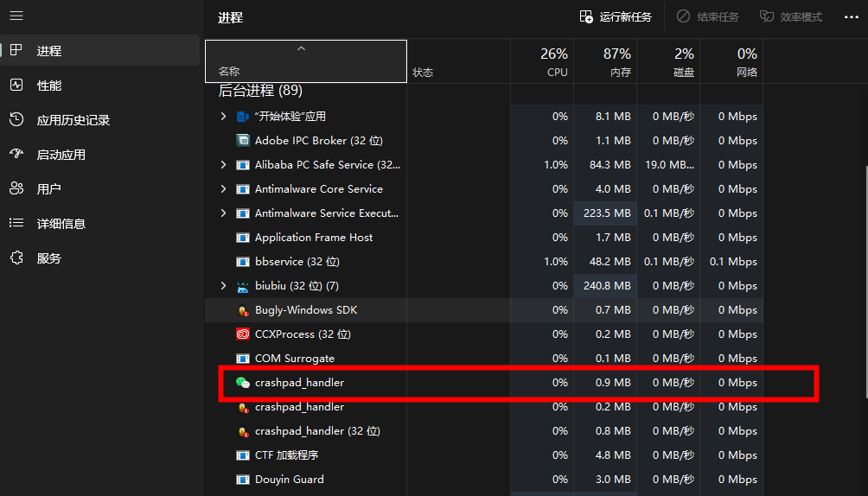868x496 pixels.
Task: Go to 启动应用 startup apps page
Action: point(61,155)
